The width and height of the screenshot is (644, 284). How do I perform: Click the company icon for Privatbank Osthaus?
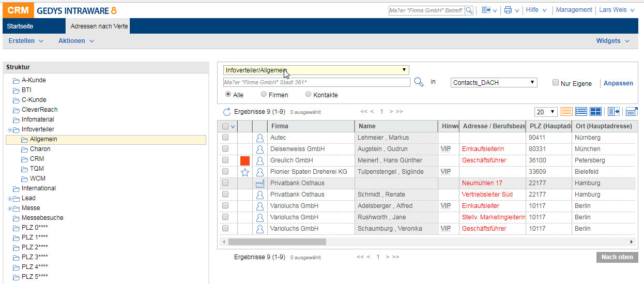(259, 183)
